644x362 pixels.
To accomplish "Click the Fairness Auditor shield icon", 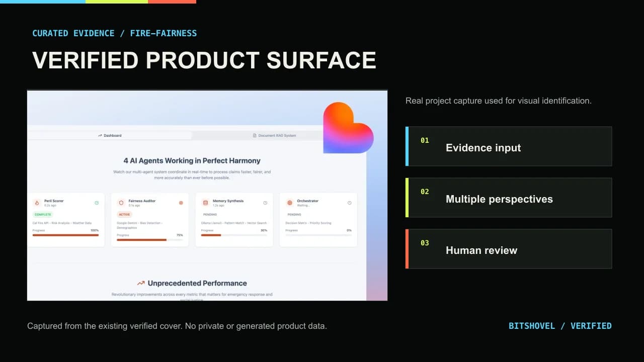I will pos(121,203).
